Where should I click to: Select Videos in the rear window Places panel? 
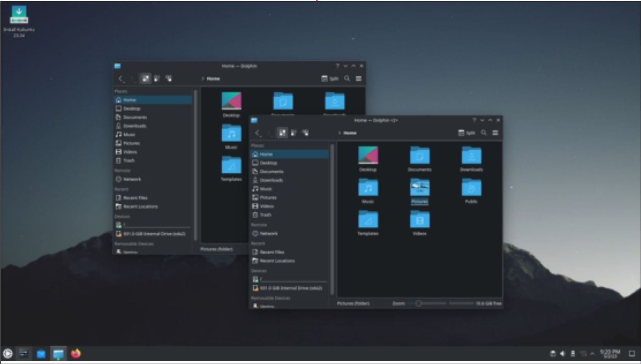pyautogui.click(x=153, y=152)
